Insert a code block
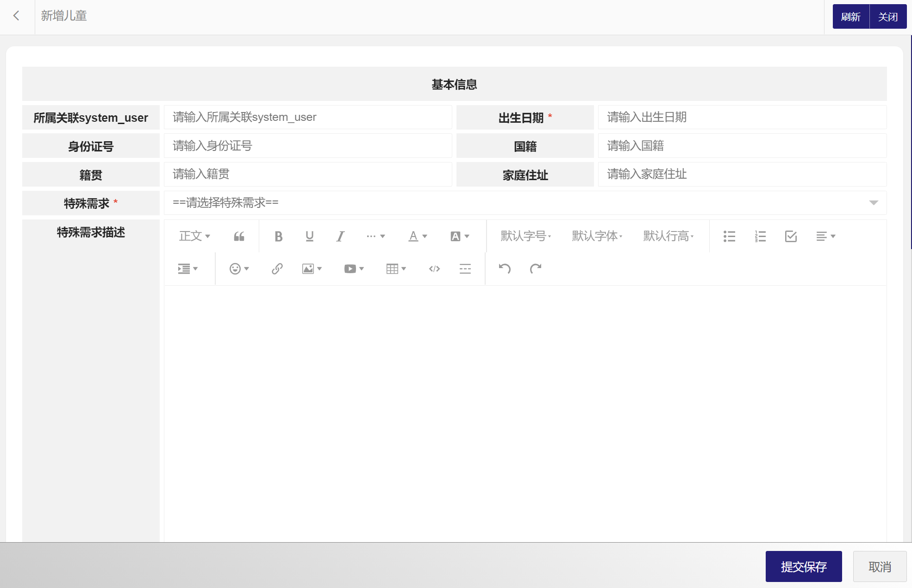 point(434,269)
